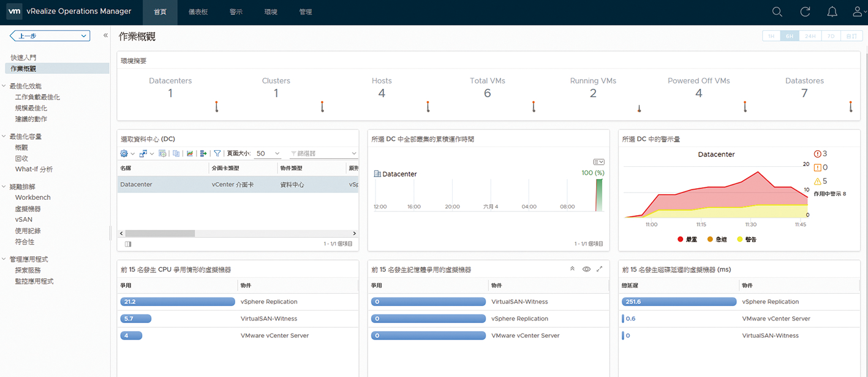
Task: Collapse the 疑難排解 section
Action: [4, 187]
